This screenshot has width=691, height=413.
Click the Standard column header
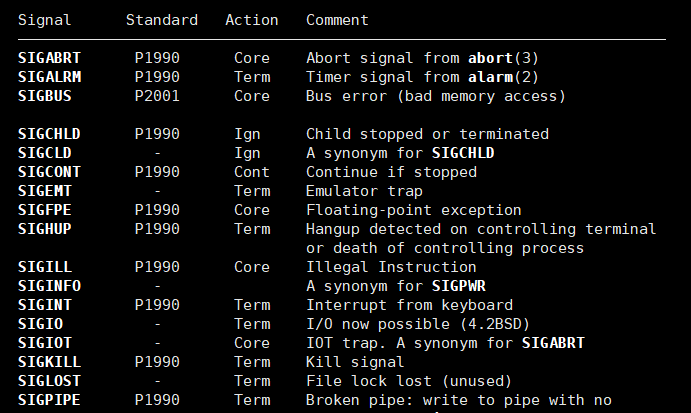tap(162, 20)
